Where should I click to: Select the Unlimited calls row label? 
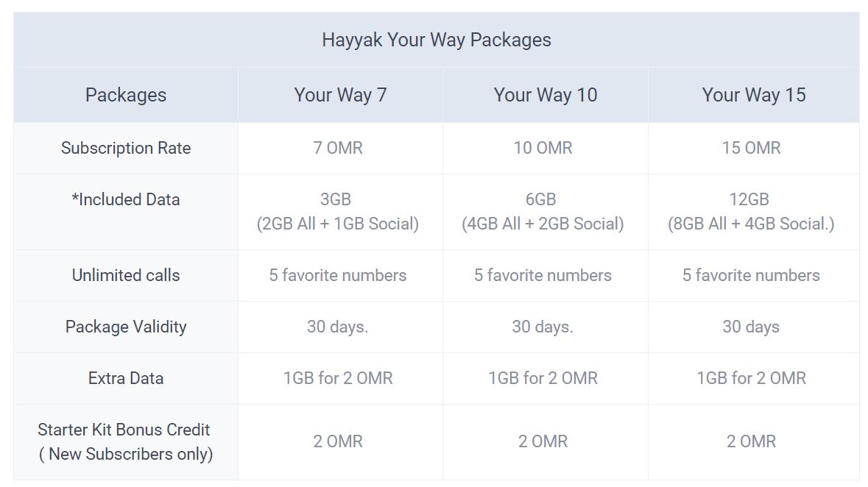(126, 275)
